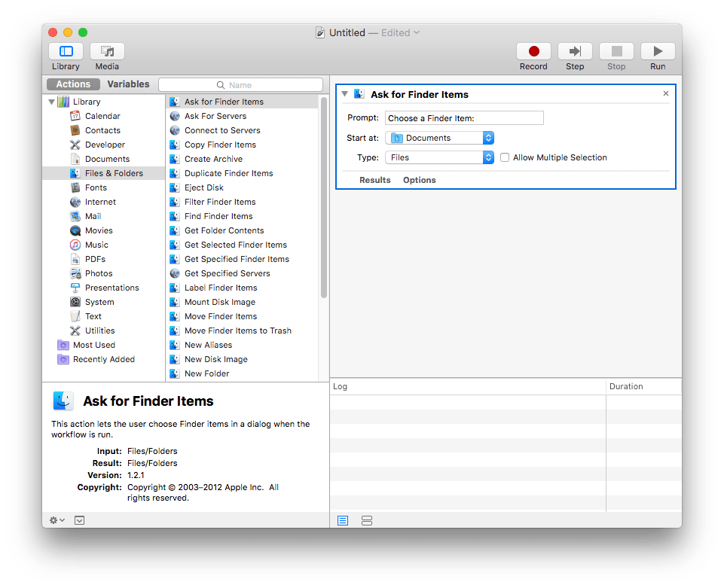The image size is (724, 588).
Task: Enable Allow Multiple Selection checkbox
Action: pos(505,157)
